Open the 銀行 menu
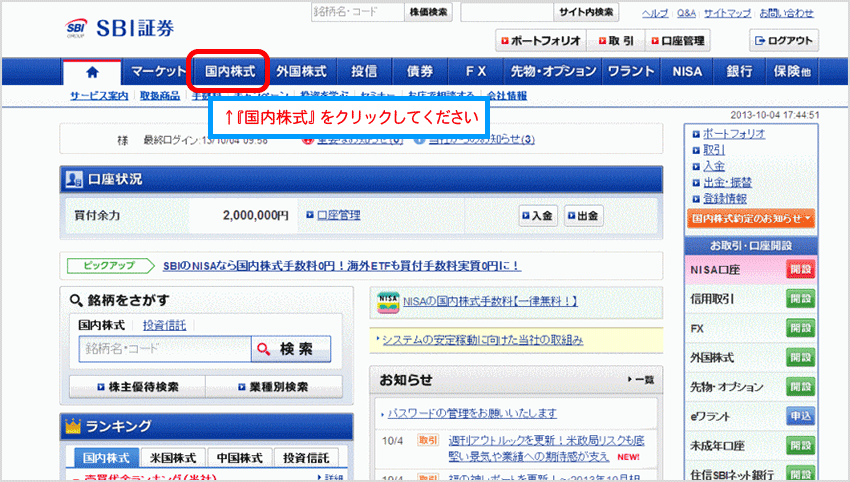The height and width of the screenshot is (482, 850). click(739, 72)
